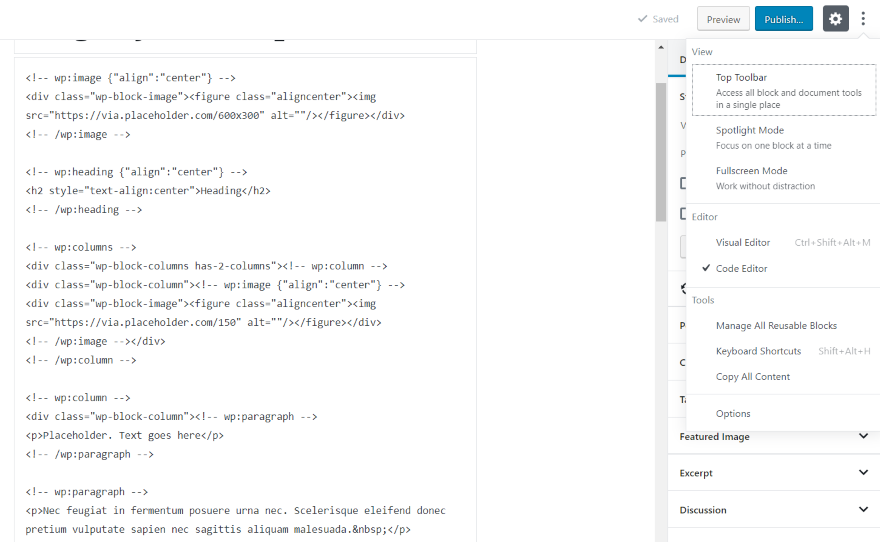This screenshot has height=542, width=880.
Task: Click the wp:heading opening comment line
Action: pyautogui.click(x=136, y=172)
